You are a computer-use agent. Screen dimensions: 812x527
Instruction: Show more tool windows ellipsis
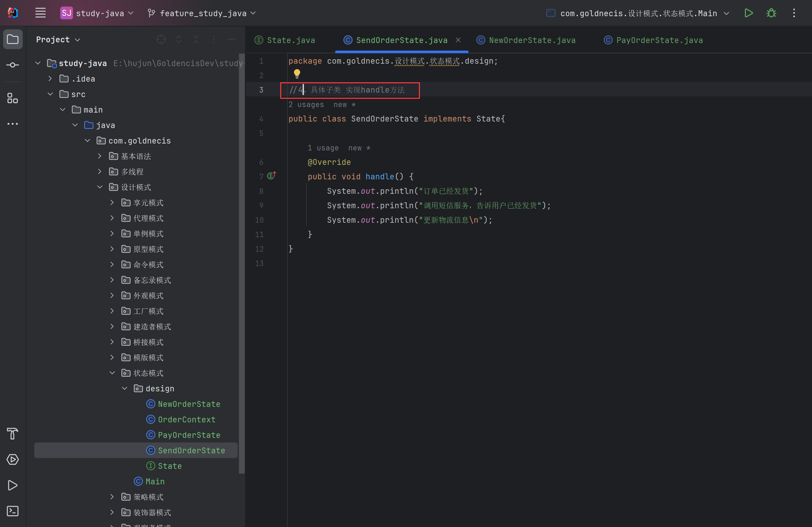[13, 124]
